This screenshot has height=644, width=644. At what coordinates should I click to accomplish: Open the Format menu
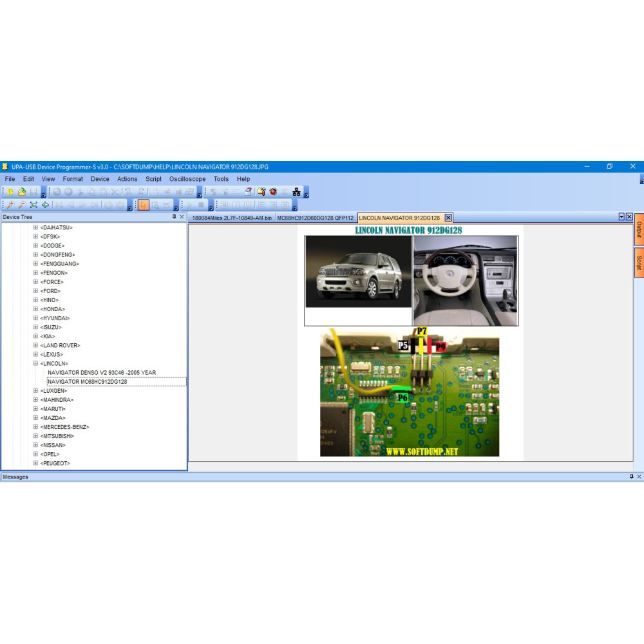click(x=73, y=179)
